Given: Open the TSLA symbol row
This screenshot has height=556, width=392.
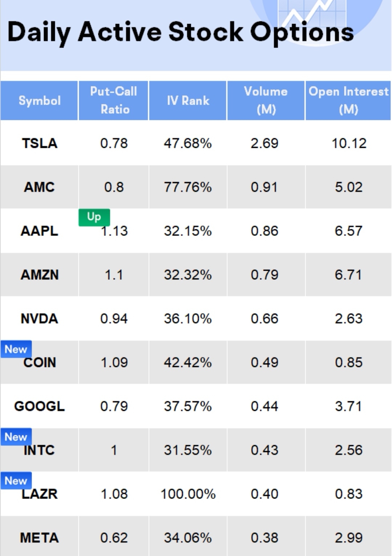Looking at the screenshot, I should (39, 143).
